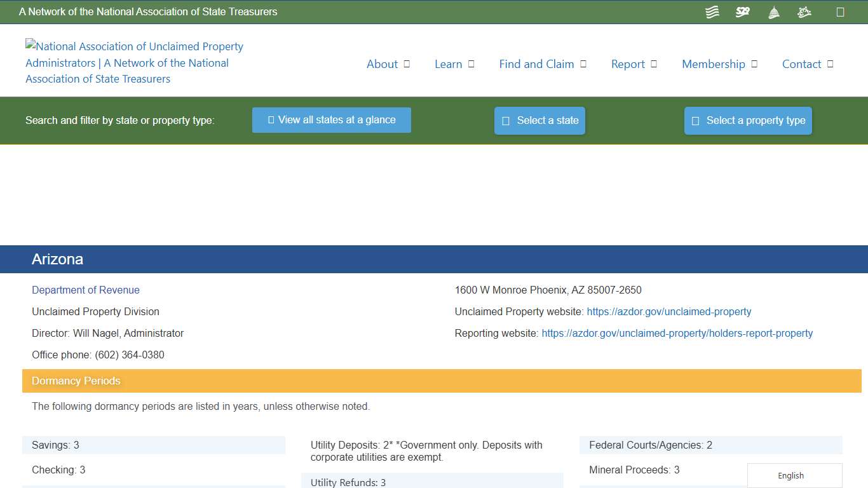Expand the Learn dropdown caret

(x=470, y=64)
